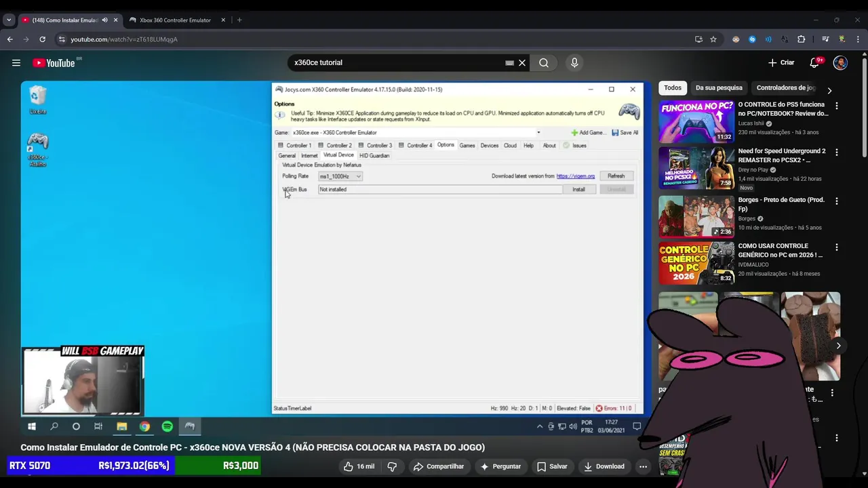
Task: Go back in Chrome
Action: click(x=9, y=39)
